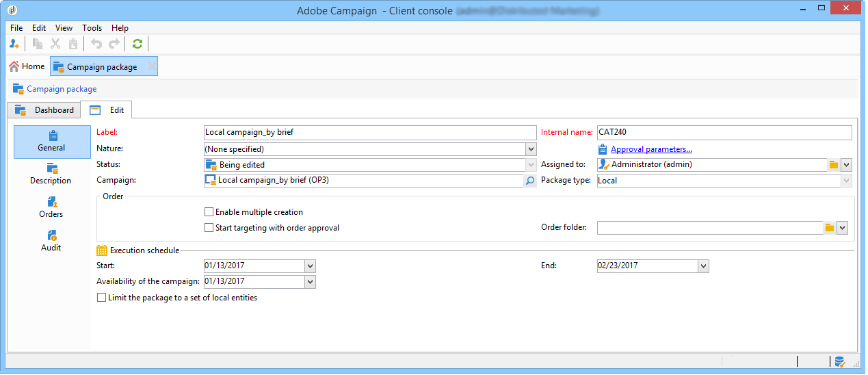Click the Undo arrow icon
The image size is (868, 375).
tap(96, 44)
